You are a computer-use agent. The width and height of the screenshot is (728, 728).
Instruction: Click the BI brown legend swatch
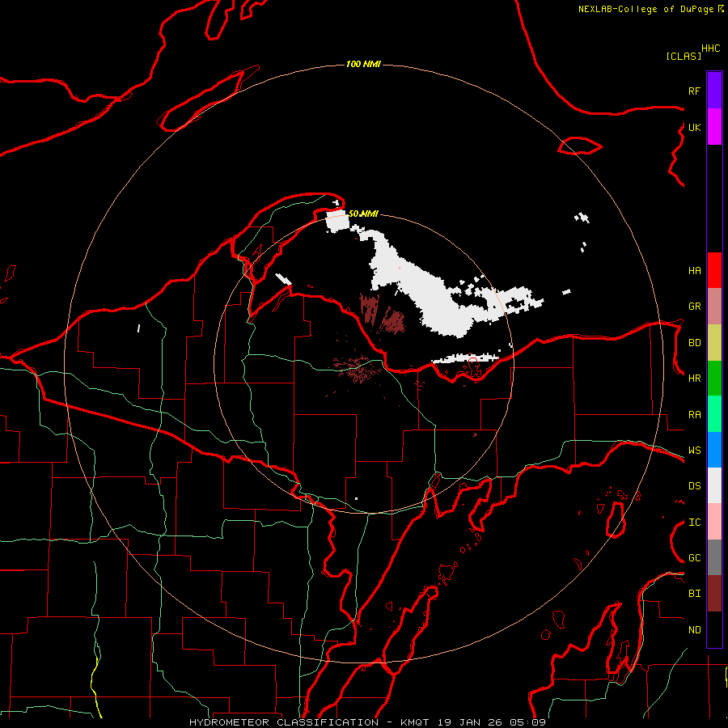[x=714, y=594]
